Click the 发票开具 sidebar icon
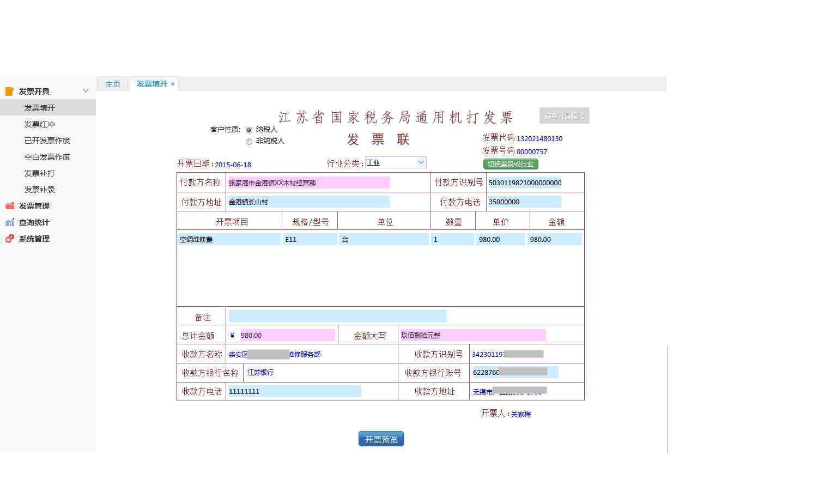Screen dimensions: 837x504 coord(9,92)
